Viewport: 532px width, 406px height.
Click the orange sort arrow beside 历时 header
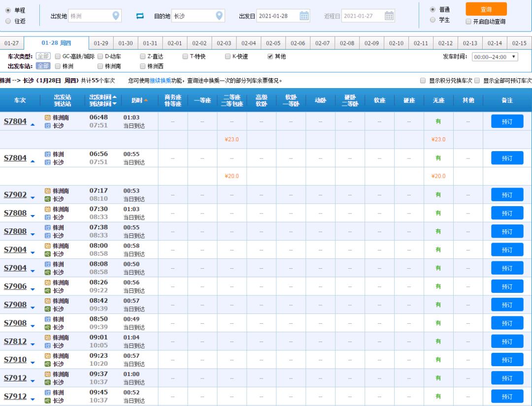point(146,100)
